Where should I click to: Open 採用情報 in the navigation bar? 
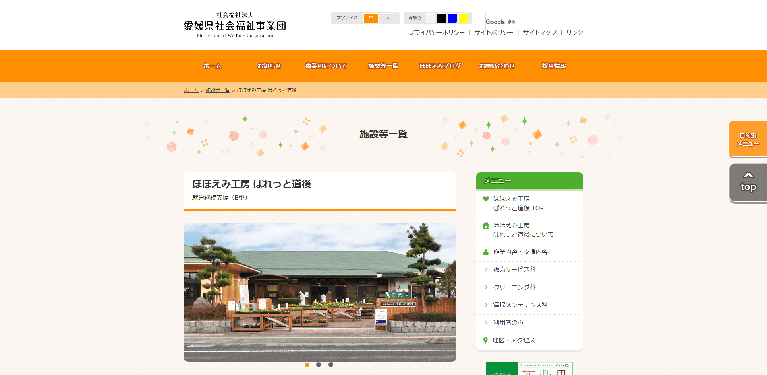pyautogui.click(x=553, y=66)
